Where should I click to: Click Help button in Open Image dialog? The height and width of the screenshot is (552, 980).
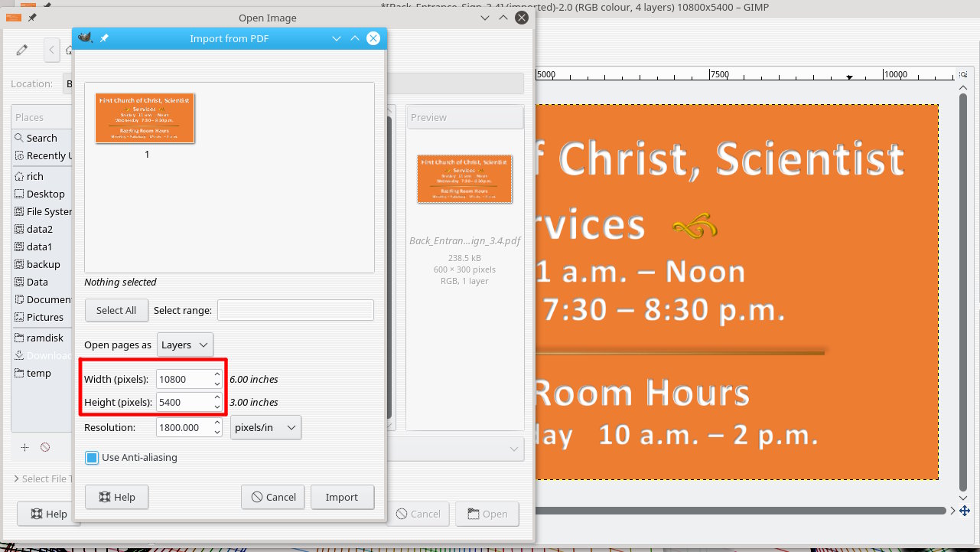[x=48, y=514]
